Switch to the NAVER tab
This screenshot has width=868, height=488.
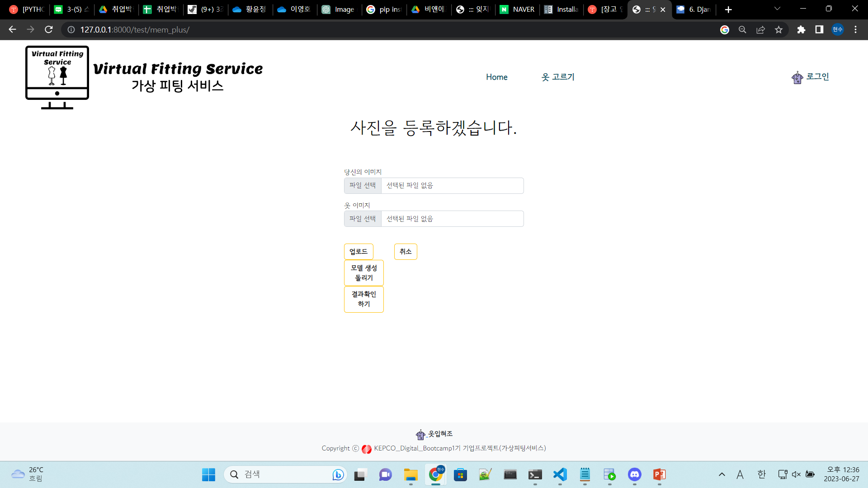518,9
